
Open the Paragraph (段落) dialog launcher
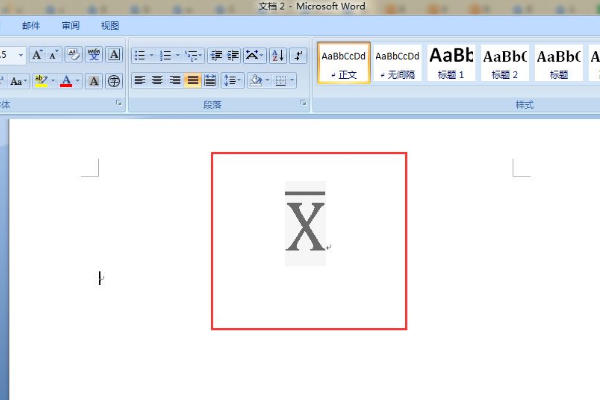(x=303, y=103)
